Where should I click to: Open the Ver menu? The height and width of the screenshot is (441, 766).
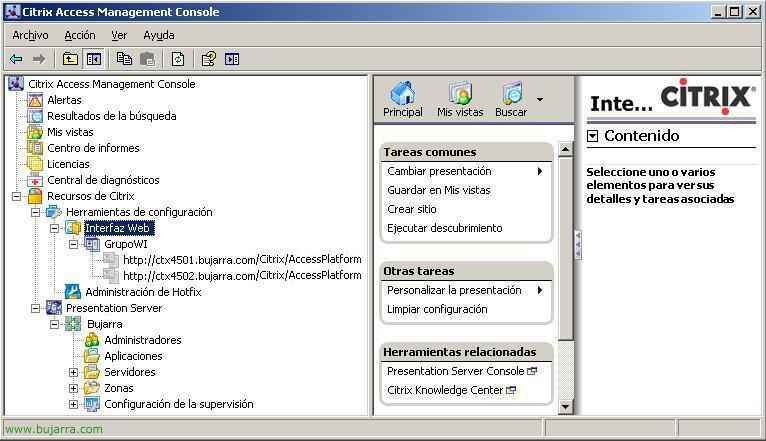119,35
